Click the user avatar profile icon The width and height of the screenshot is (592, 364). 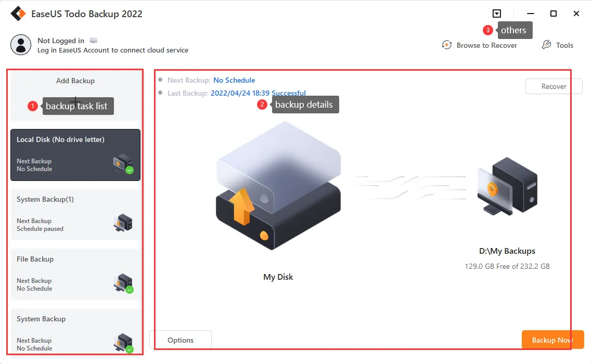[x=21, y=45]
